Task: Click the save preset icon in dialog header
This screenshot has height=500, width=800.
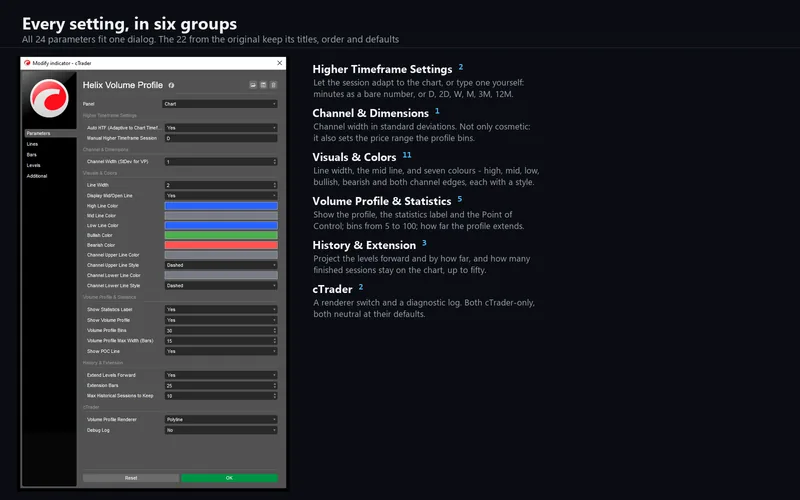Action: tap(263, 85)
